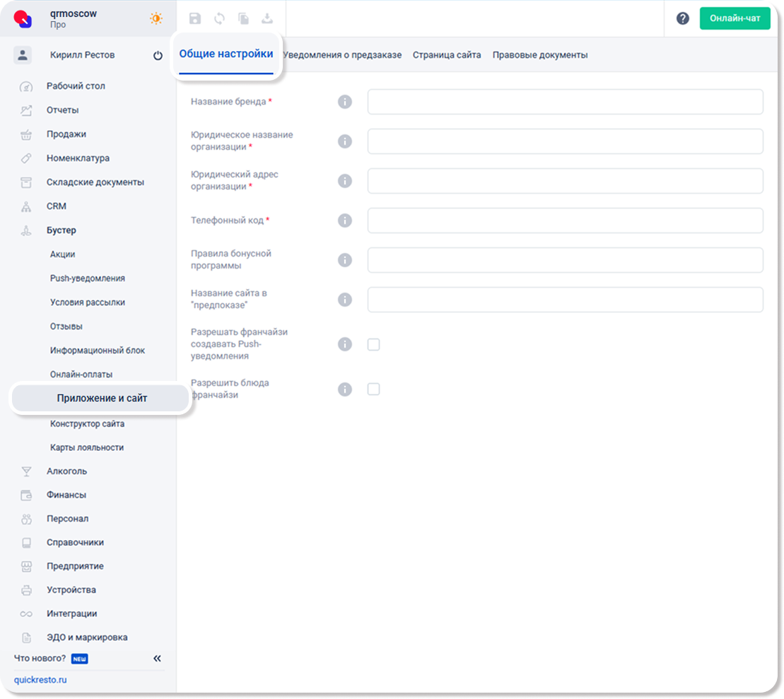
Task: Click info icon beside Телефонный код
Action: (344, 221)
